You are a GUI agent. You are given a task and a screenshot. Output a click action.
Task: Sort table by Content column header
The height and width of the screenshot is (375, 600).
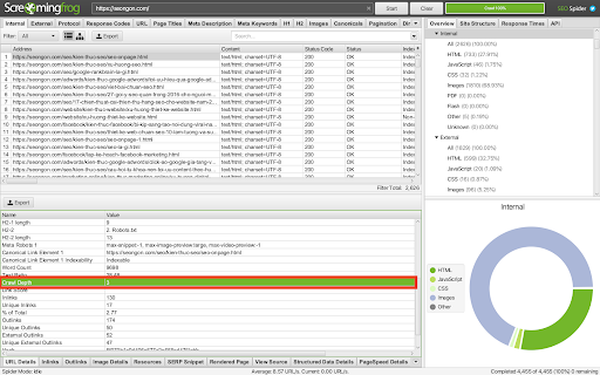click(261, 49)
